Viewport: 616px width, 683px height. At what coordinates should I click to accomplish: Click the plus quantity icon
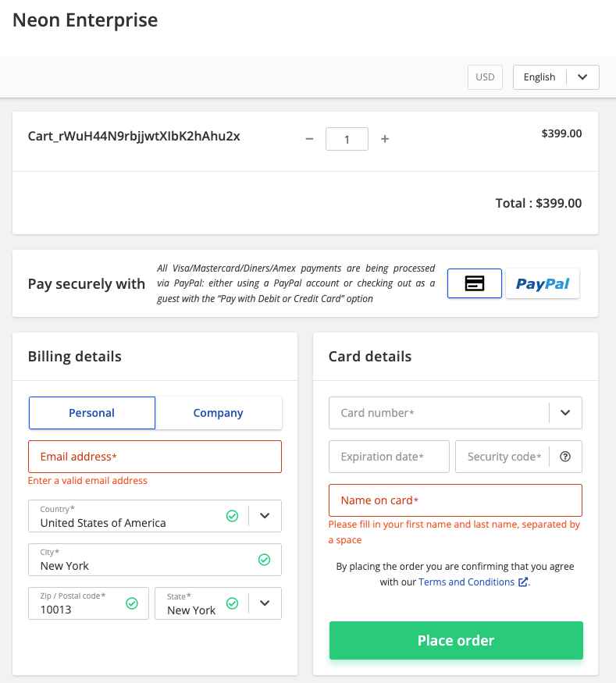click(x=385, y=139)
